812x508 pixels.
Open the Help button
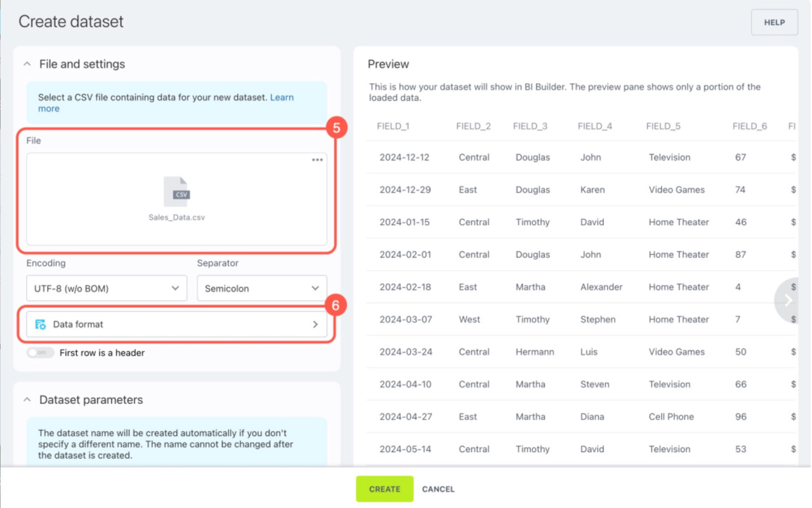click(x=774, y=22)
